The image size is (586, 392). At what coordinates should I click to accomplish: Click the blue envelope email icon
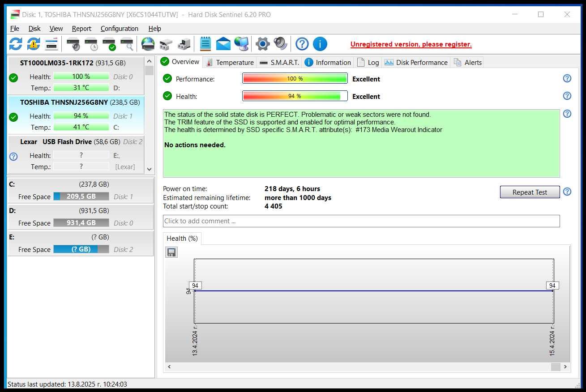223,44
